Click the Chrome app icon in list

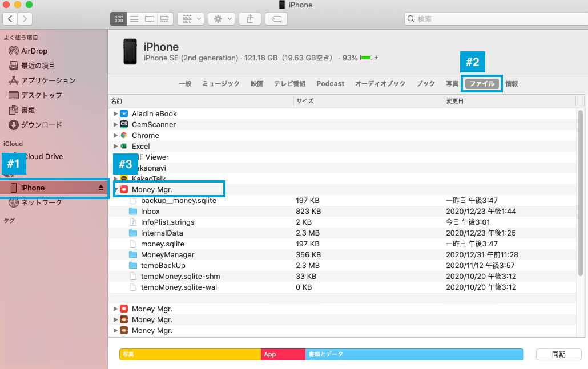point(123,135)
